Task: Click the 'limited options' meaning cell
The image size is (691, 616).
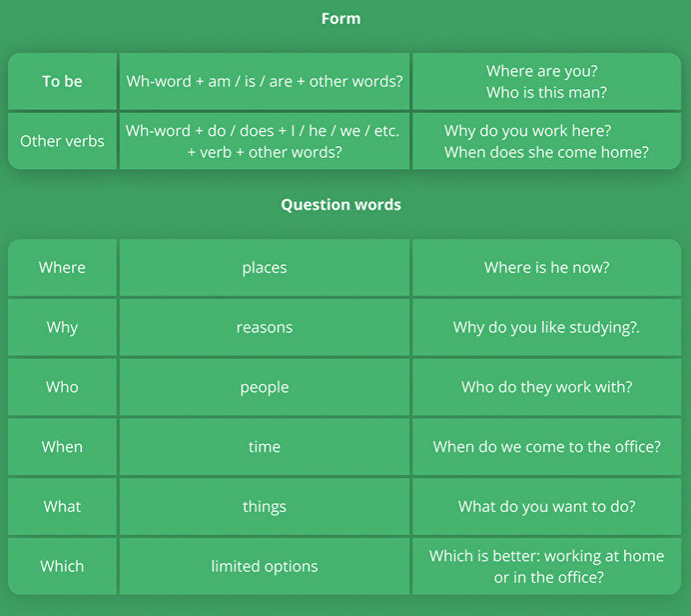Action: (x=264, y=567)
